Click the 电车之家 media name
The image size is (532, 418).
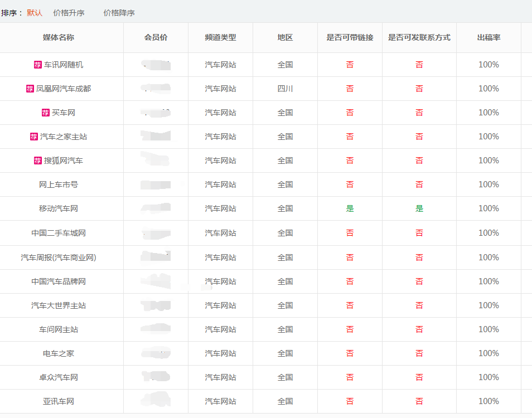(59, 353)
